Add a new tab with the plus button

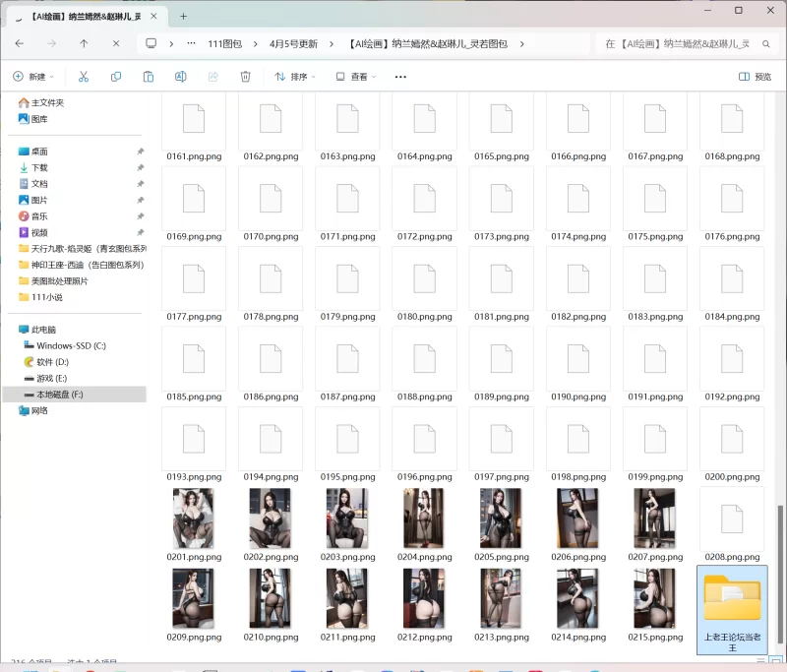pos(183,16)
